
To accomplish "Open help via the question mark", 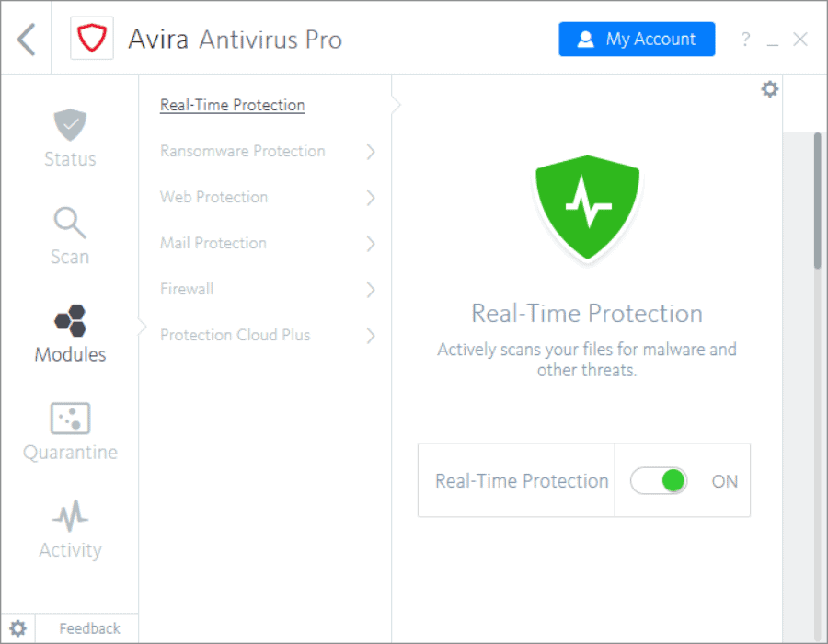I will click(x=745, y=39).
